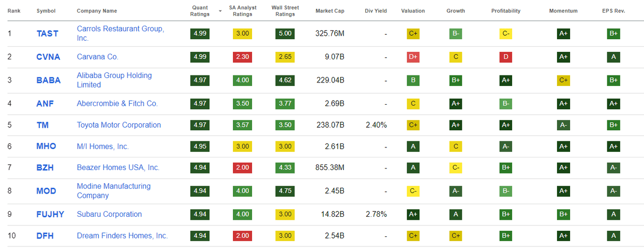Open M/I Homes, Inc. page
Image resolution: width=644 pixels, height=249 pixels.
pyautogui.click(x=103, y=146)
